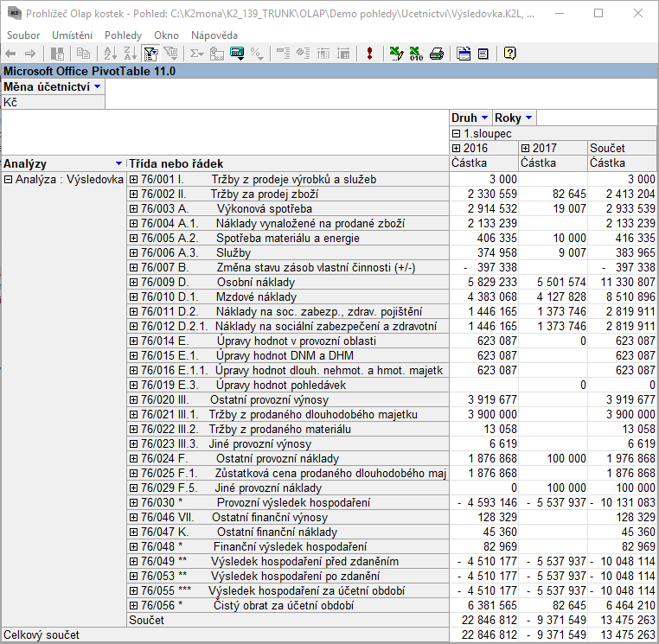Open the Měna účetnictví filter dropdown
This screenshot has width=659, height=644.
(x=98, y=86)
